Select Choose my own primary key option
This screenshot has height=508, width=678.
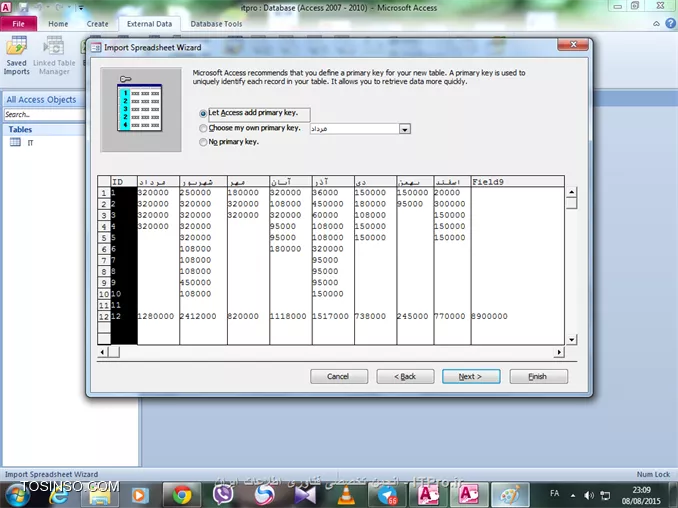pyautogui.click(x=204, y=129)
